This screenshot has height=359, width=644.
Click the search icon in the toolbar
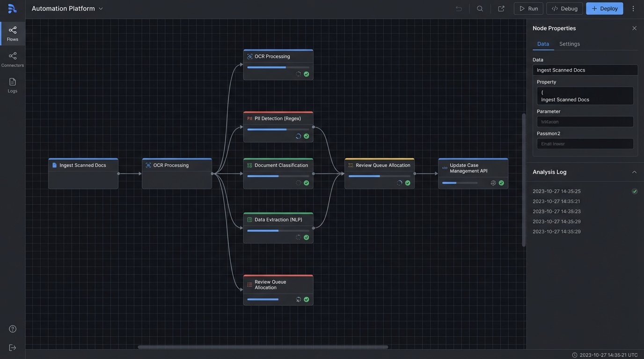[478, 8]
